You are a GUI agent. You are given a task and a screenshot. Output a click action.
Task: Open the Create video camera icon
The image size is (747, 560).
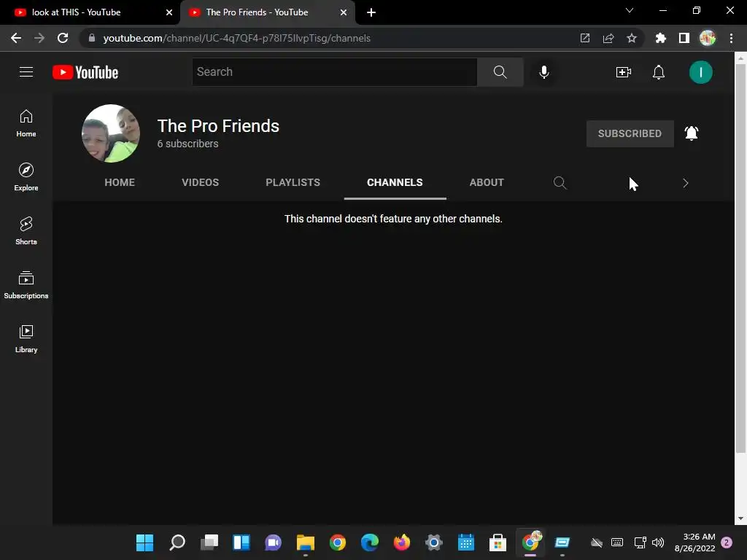tap(623, 72)
